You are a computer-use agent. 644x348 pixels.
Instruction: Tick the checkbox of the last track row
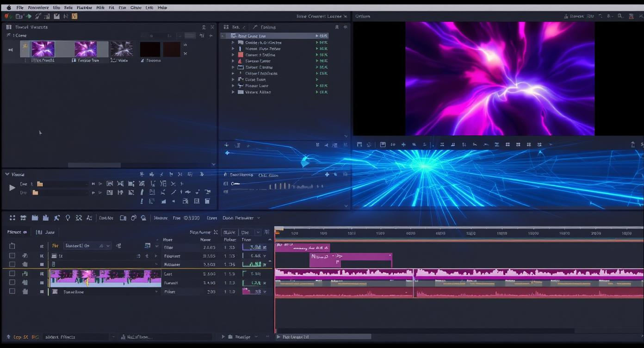point(12,292)
